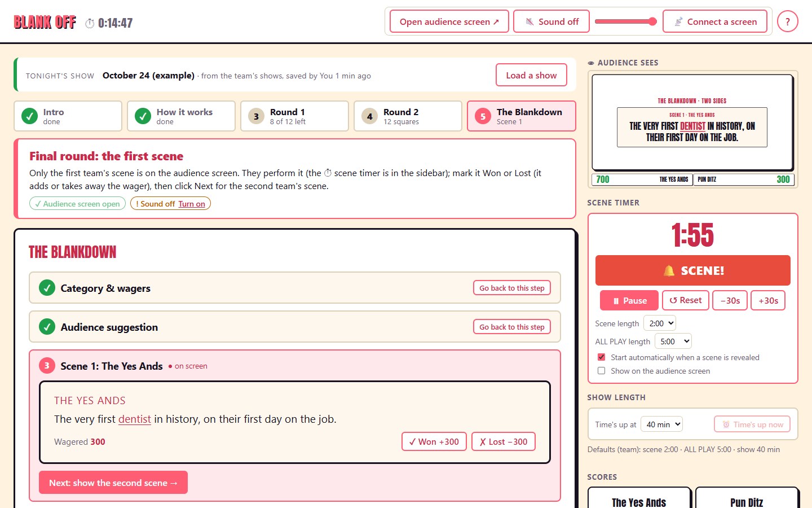Select The Blankdown tab
This screenshot has width=812, height=508.
[x=522, y=116]
